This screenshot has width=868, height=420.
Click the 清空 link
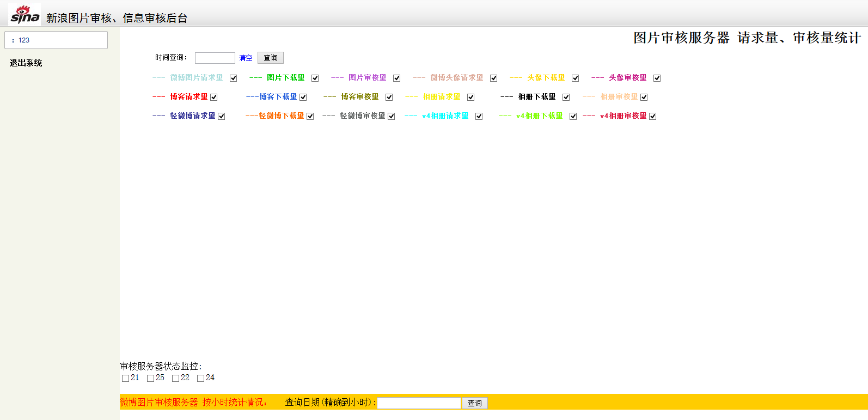(246, 58)
